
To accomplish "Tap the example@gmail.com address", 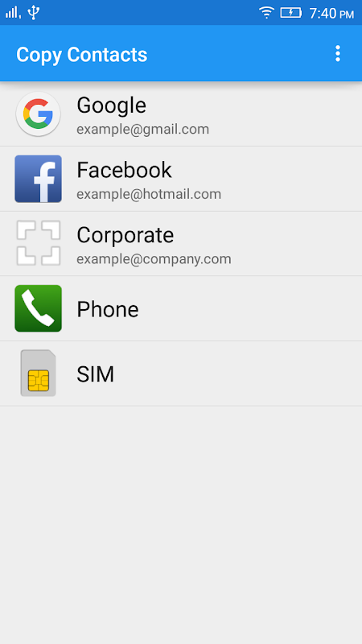I will 143,130.
